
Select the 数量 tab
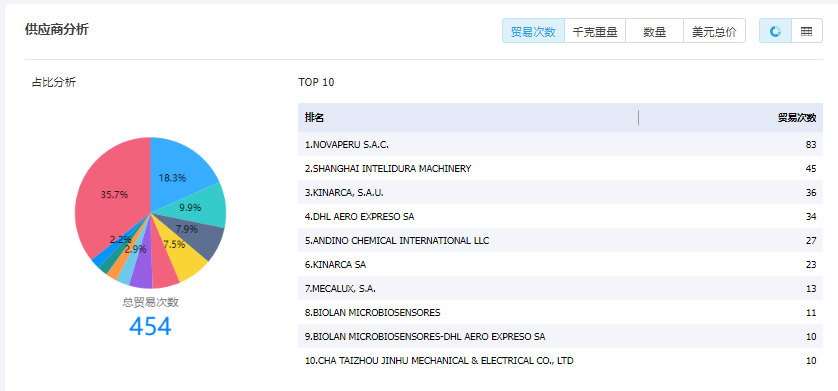point(655,32)
